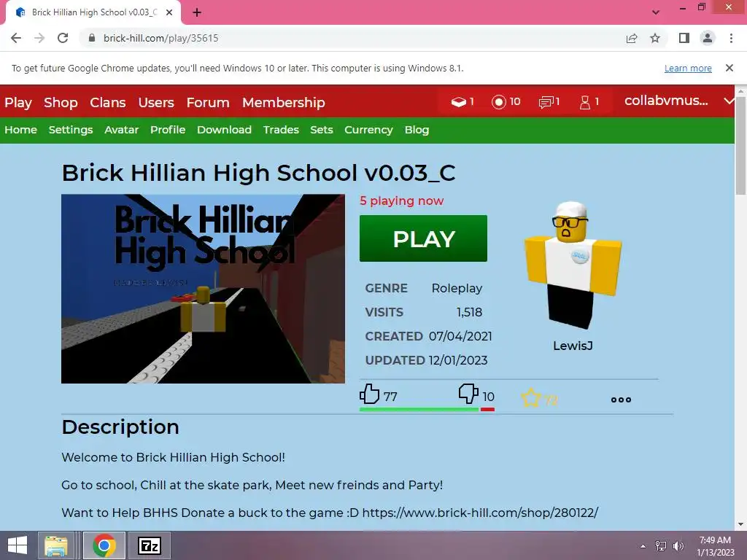Open Blog in the green bar
The height and width of the screenshot is (560, 747).
(417, 130)
